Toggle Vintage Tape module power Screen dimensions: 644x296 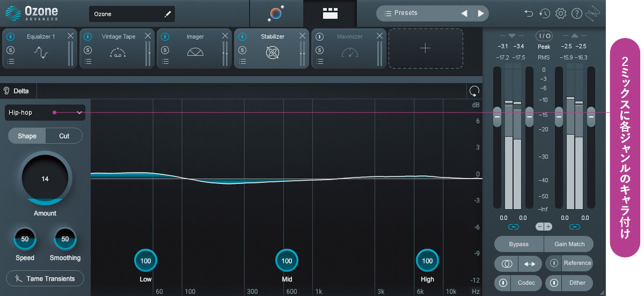coord(88,37)
